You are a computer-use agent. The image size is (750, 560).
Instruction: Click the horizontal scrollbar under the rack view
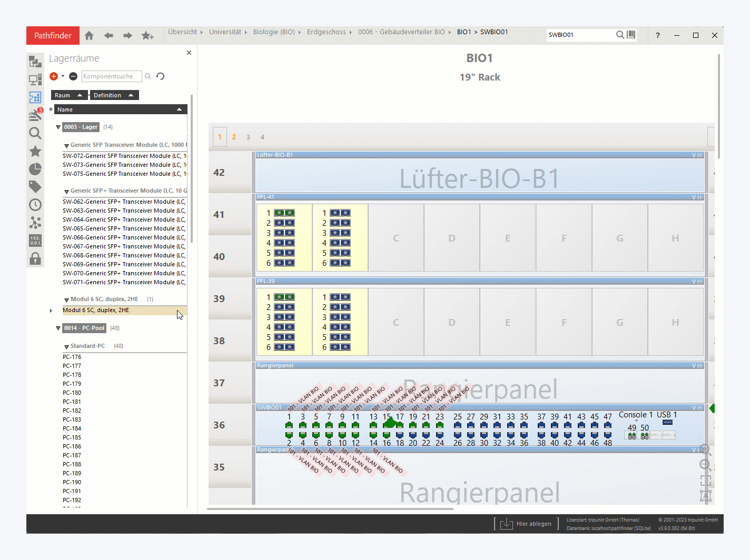click(330, 509)
